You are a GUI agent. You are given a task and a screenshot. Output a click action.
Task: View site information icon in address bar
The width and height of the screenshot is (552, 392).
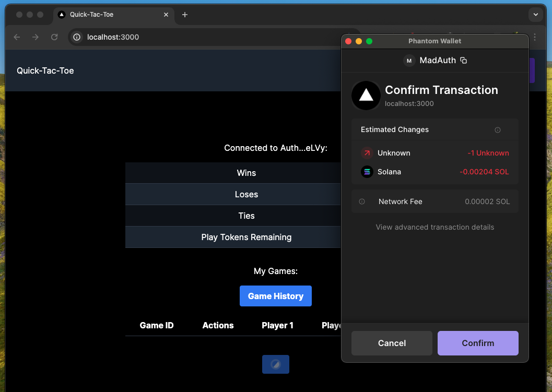pyautogui.click(x=77, y=37)
